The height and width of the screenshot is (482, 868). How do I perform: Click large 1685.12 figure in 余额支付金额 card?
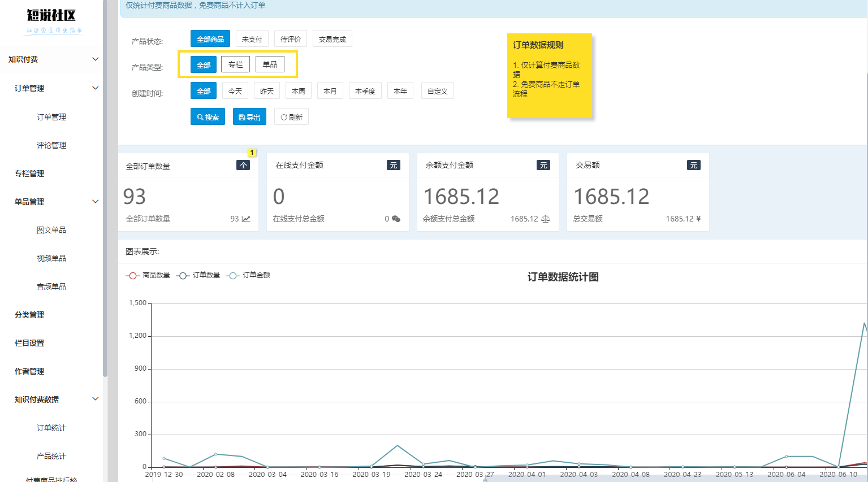pos(461,197)
